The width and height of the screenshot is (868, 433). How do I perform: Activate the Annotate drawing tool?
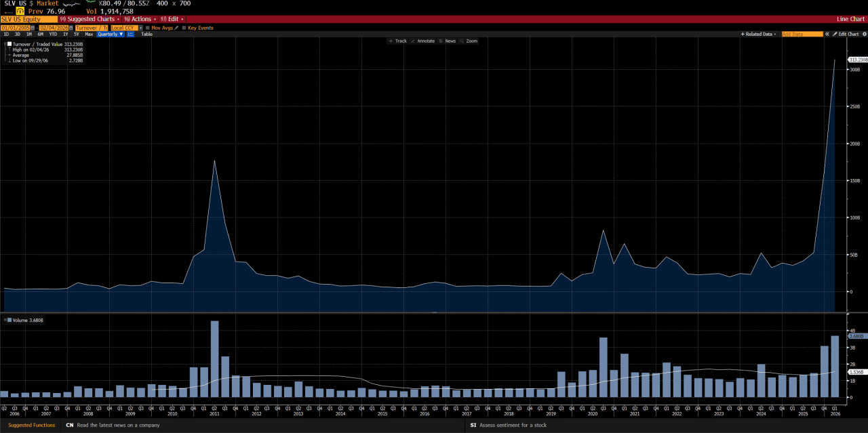point(422,41)
